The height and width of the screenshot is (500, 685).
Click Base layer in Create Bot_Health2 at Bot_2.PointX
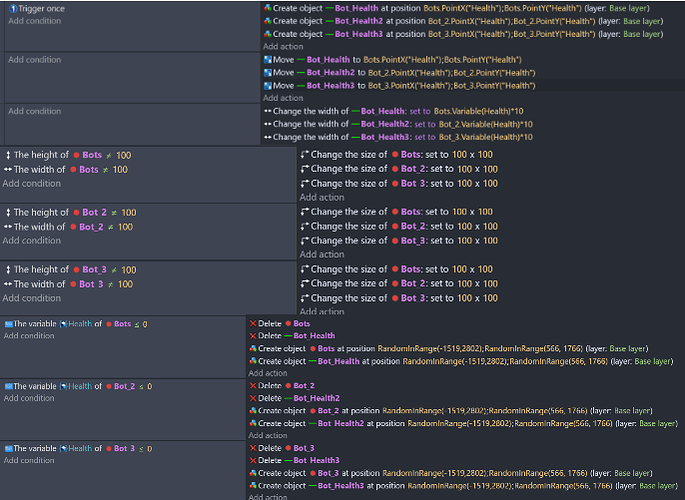pyautogui.click(x=642, y=21)
